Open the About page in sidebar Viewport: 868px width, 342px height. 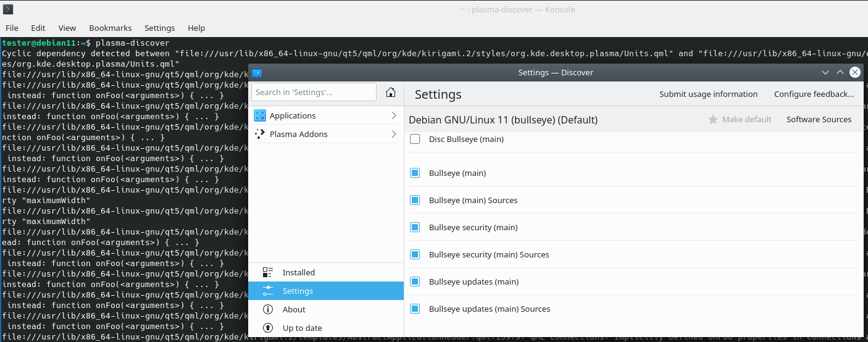pos(326,309)
